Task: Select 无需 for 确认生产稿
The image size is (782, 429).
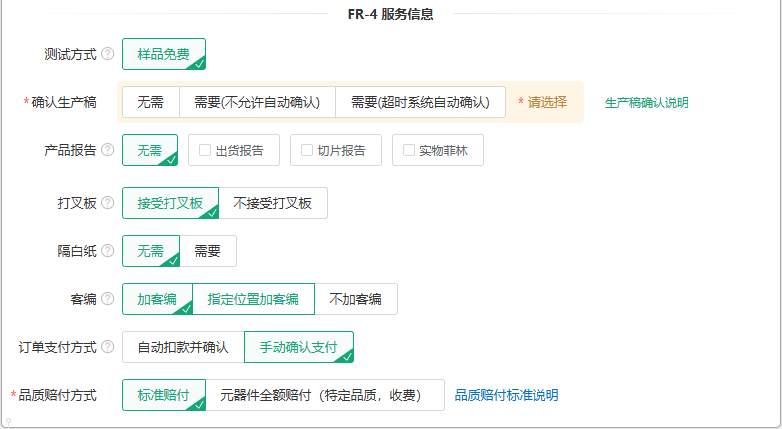Action: click(x=151, y=102)
